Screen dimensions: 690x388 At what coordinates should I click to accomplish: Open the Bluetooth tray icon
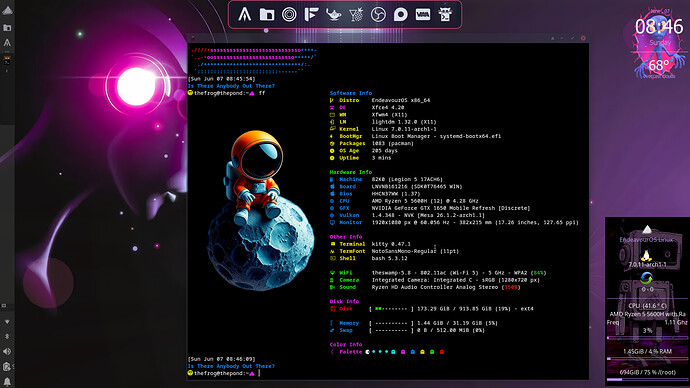coord(7,337)
